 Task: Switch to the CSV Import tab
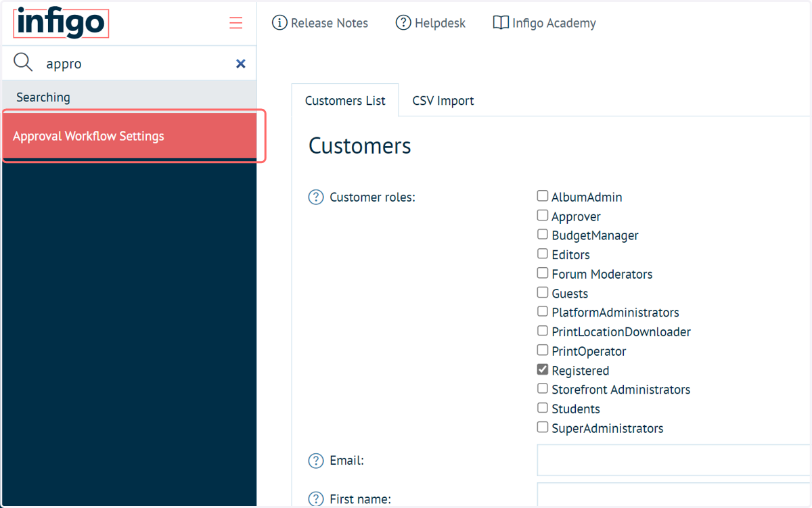tap(443, 101)
